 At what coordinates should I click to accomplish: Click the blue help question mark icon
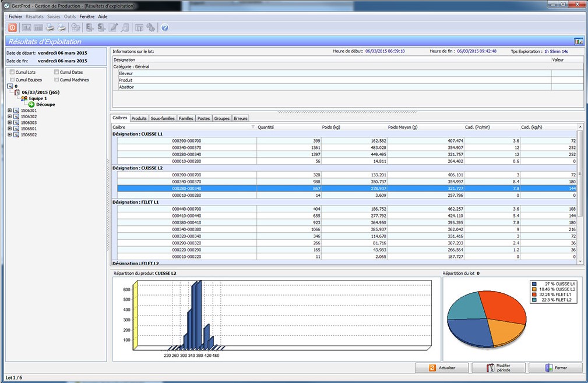point(165,27)
